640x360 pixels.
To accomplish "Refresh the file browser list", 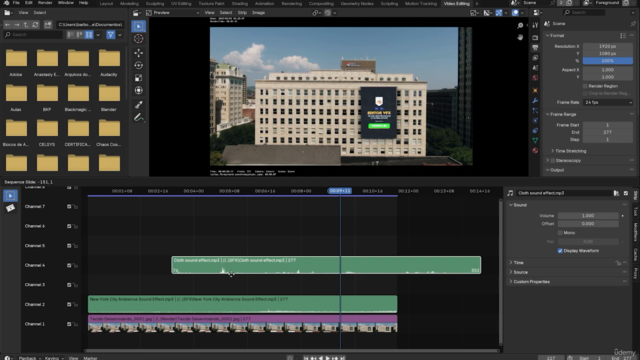I will pyautogui.click(x=36, y=25).
